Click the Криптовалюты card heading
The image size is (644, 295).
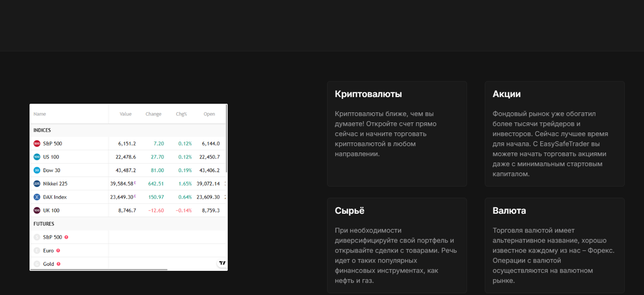368,94
